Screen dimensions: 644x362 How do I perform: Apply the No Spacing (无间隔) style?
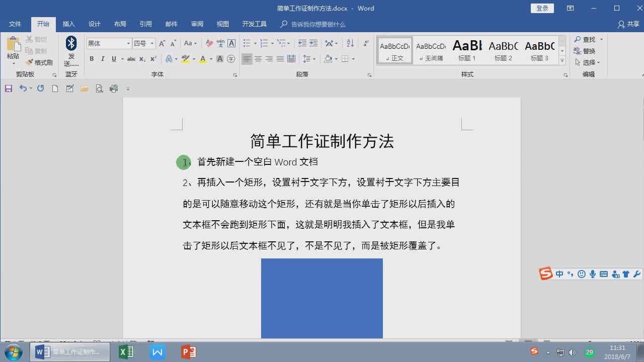[431, 50]
